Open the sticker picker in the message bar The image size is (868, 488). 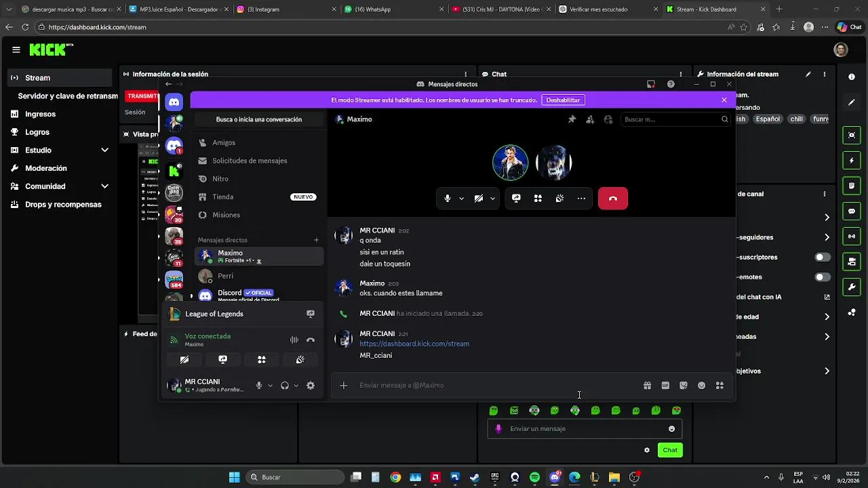tap(684, 385)
